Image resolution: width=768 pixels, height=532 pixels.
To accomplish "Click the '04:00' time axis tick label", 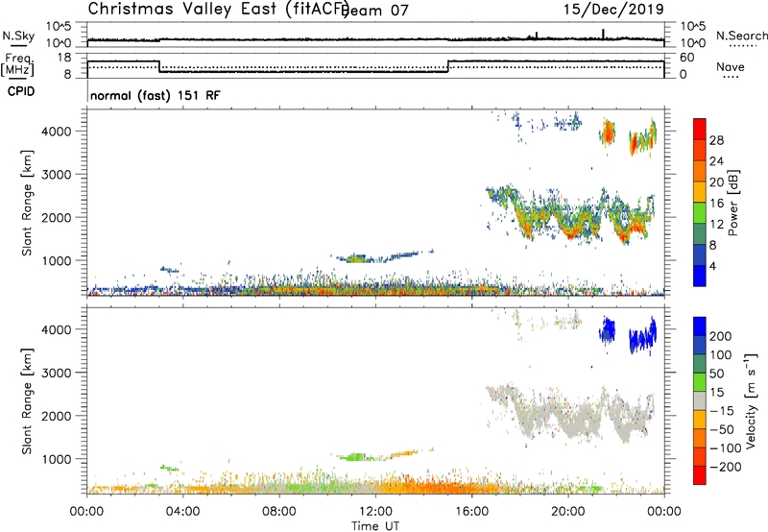I will (182, 512).
